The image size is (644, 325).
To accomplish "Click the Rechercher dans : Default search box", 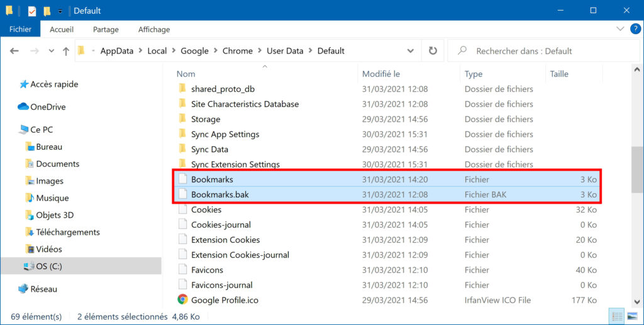I will 542,51.
